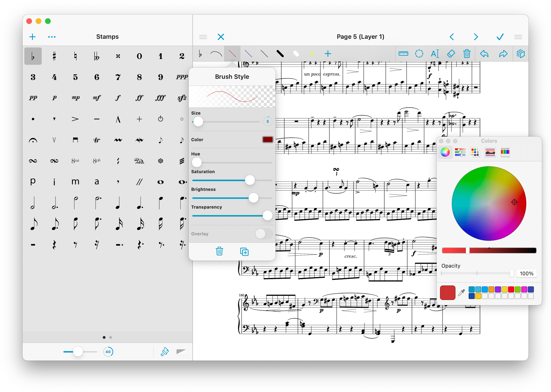The width and height of the screenshot is (551, 392).
Task: Undo the last annotation
Action: (x=484, y=54)
